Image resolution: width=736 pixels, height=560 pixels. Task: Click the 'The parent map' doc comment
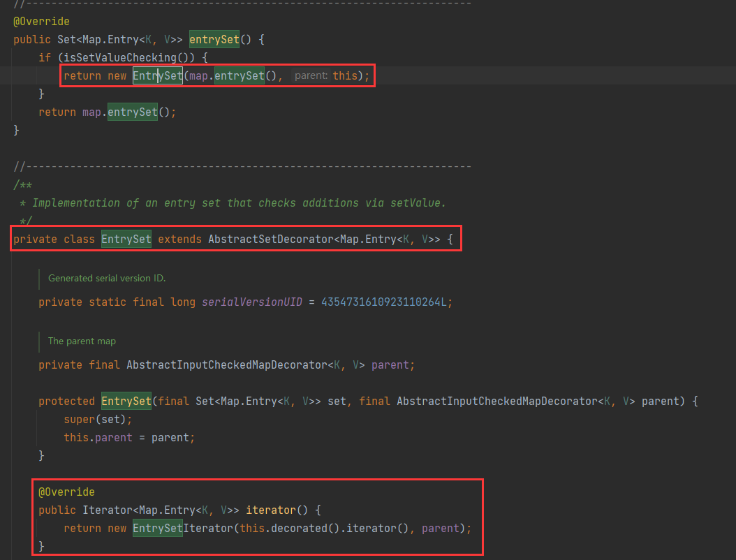(x=82, y=341)
